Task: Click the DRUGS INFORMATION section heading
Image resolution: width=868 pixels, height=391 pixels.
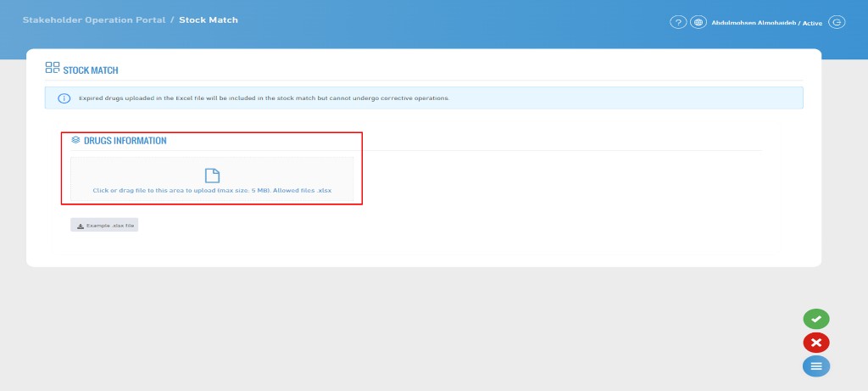Action: (x=125, y=141)
